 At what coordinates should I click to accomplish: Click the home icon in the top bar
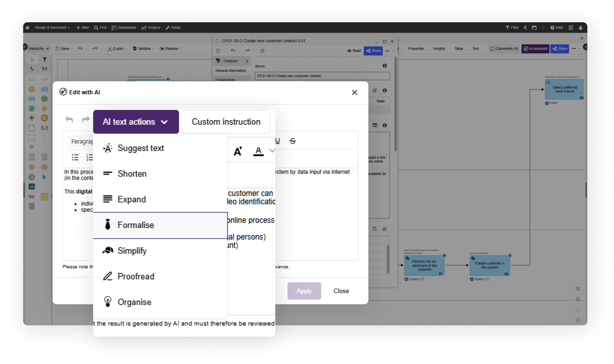(x=27, y=28)
